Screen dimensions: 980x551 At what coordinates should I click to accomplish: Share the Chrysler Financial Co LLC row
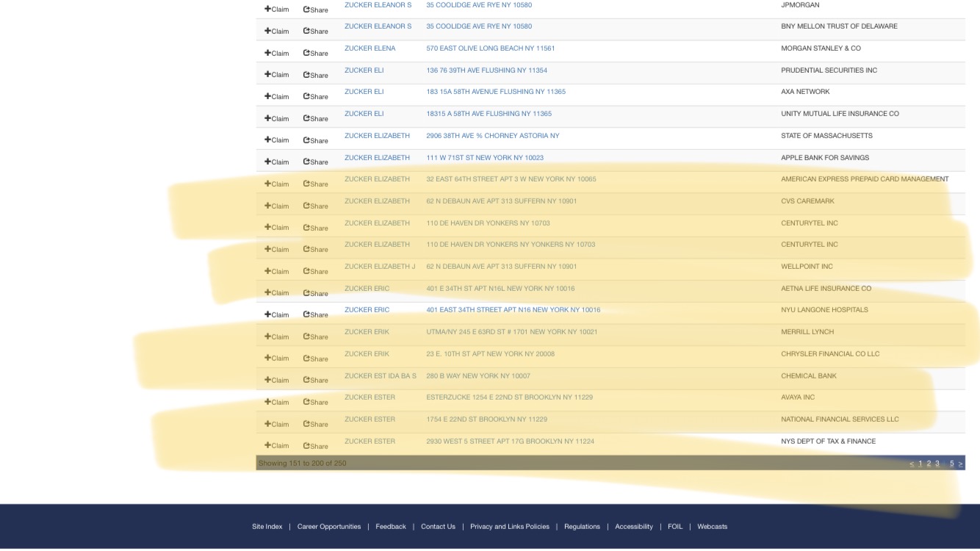(316, 359)
